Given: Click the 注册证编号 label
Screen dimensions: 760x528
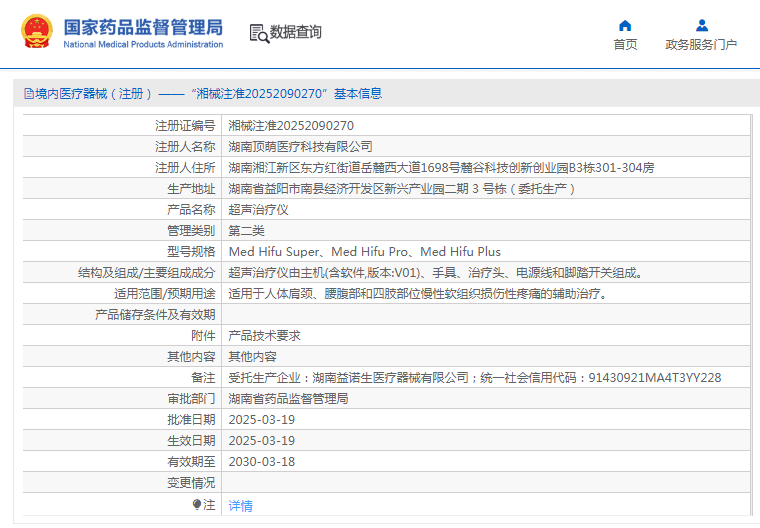Looking at the screenshot, I should tap(185, 126).
